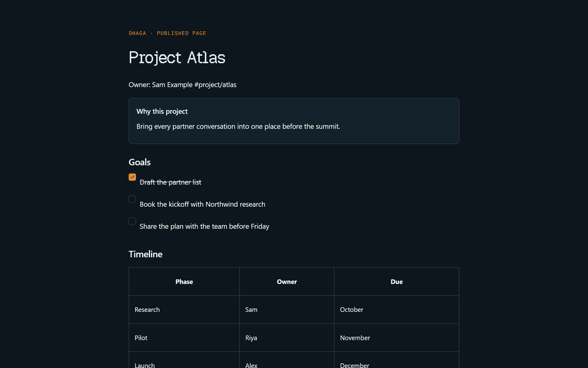This screenshot has height=368, width=588.
Task: Click the Book the kickoff with Northwind research text
Action: click(202, 204)
